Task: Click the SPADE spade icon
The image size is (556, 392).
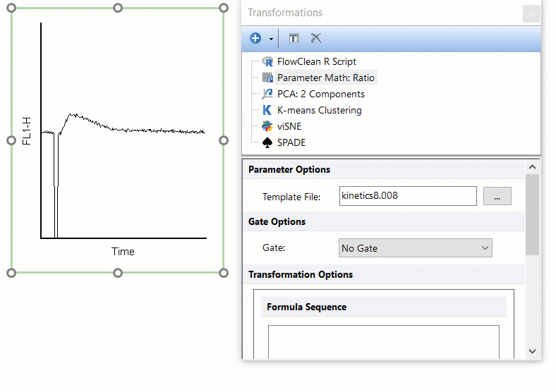Action: pos(267,142)
